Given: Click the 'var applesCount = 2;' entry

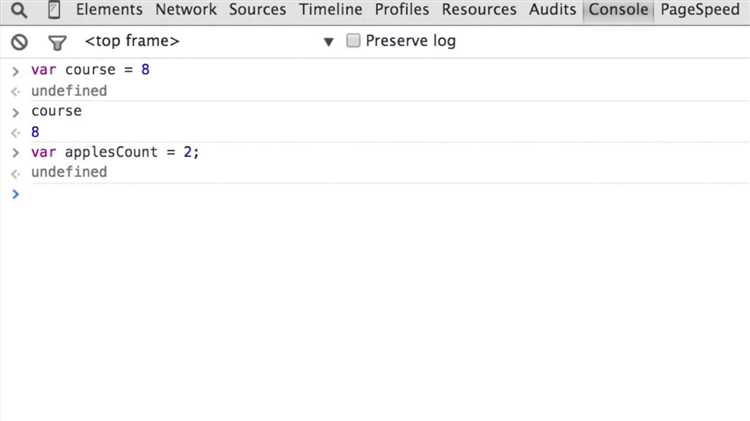Looking at the screenshot, I should [x=115, y=151].
